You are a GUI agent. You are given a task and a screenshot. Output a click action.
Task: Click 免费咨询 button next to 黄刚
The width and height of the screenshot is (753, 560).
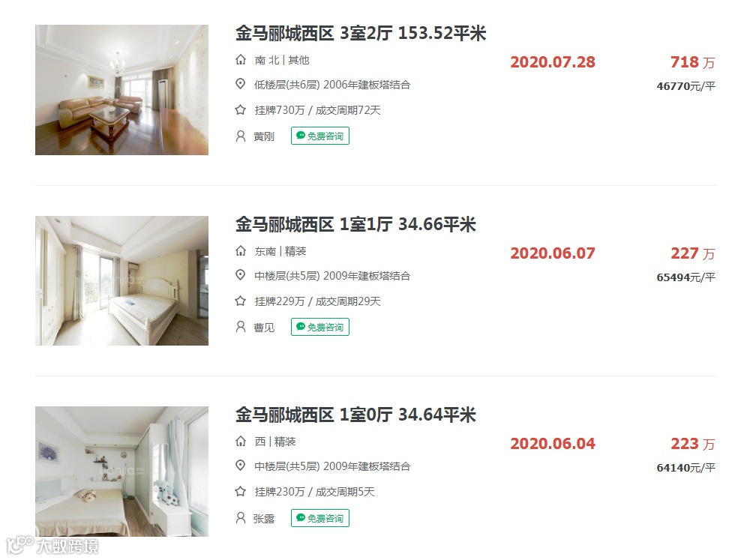pyautogui.click(x=319, y=136)
